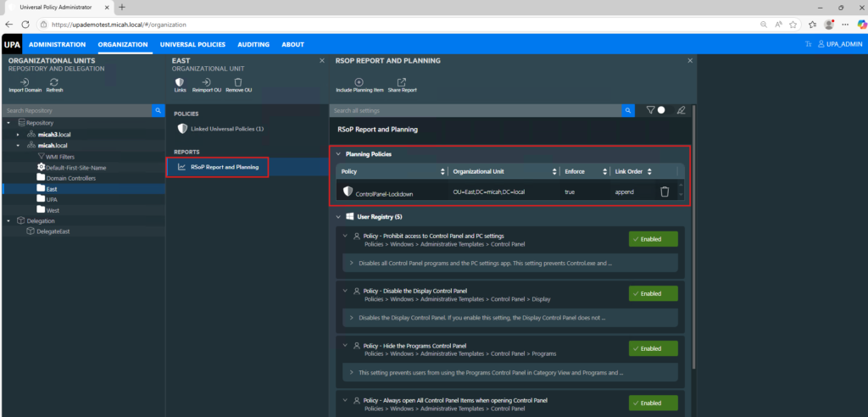Click the Reimport OU icon
The image size is (868, 417).
click(206, 81)
